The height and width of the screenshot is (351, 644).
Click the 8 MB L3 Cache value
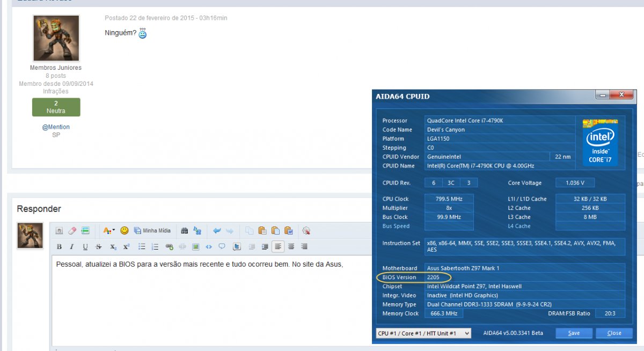(590, 217)
